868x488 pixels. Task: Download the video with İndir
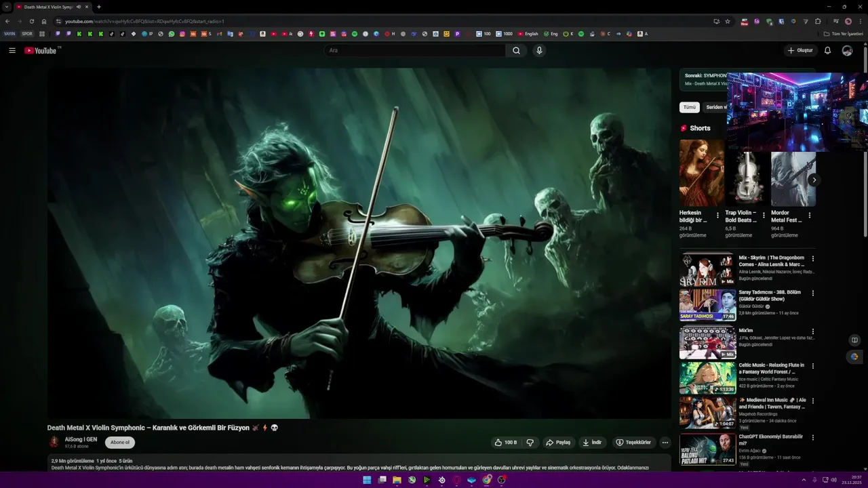592,443
